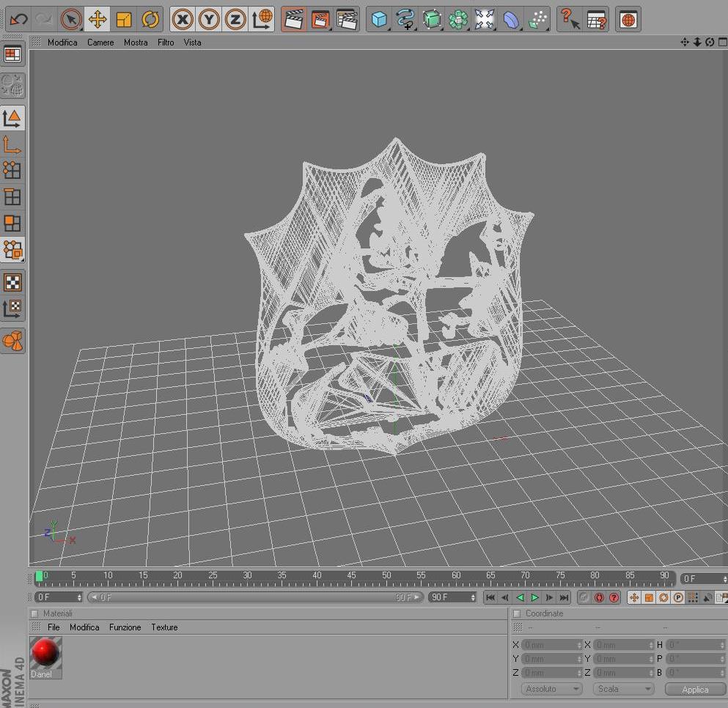The width and height of the screenshot is (728, 708).
Task: Click the viewport camera zoom icon
Action: point(697,43)
